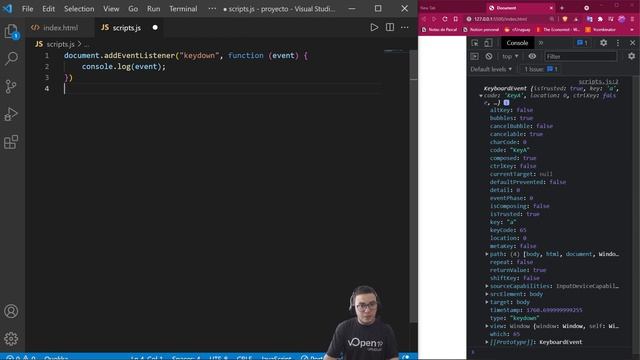Expand the path property array
Image resolution: width=640 pixels, height=360 pixels.
coord(487,254)
